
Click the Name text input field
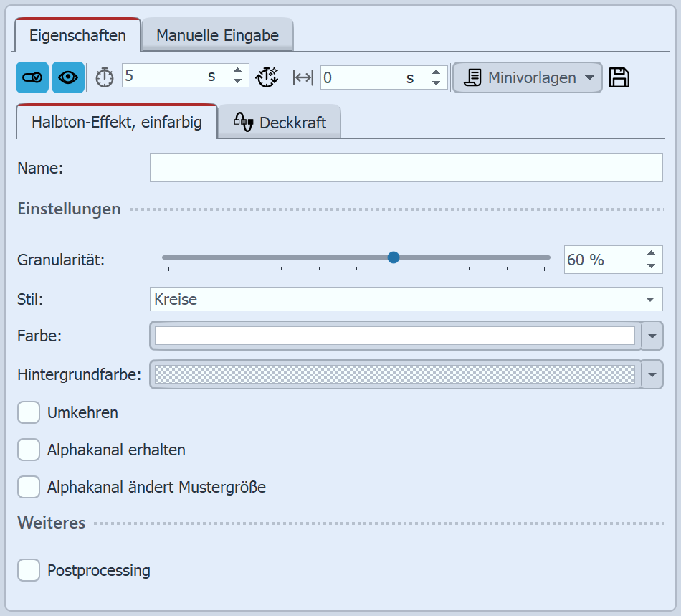click(x=406, y=169)
